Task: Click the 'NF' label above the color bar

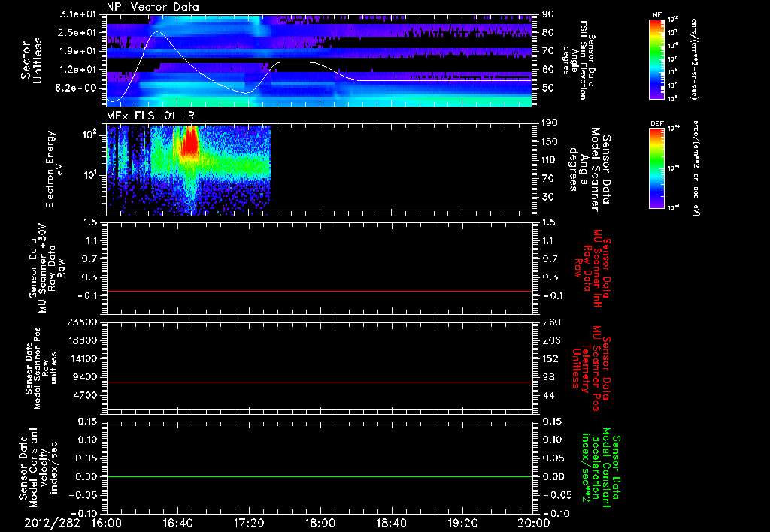Action: (656, 15)
